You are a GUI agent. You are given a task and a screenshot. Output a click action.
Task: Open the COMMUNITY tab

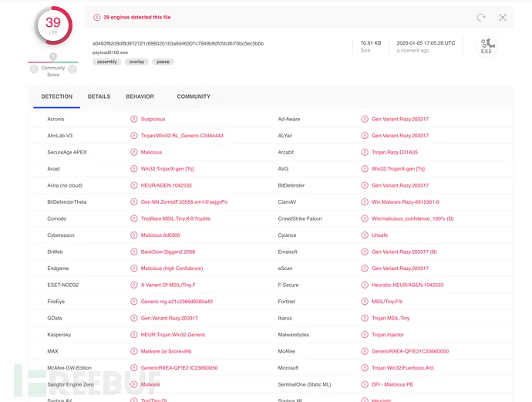coord(194,96)
